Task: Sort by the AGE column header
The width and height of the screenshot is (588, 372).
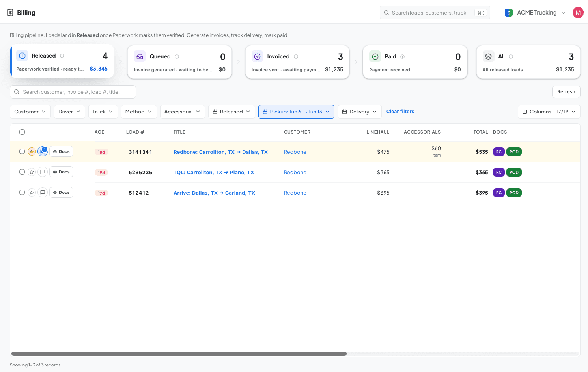Action: pyautogui.click(x=99, y=132)
